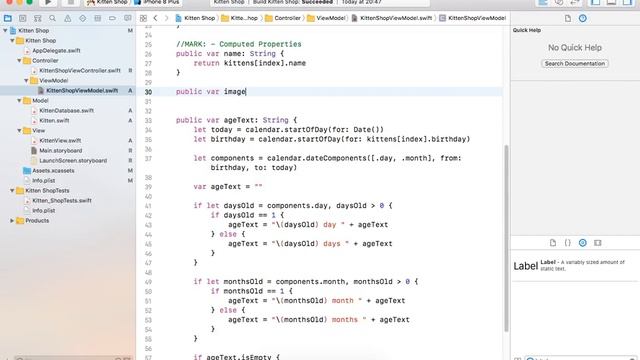Click Search Documentation button

click(x=575, y=64)
